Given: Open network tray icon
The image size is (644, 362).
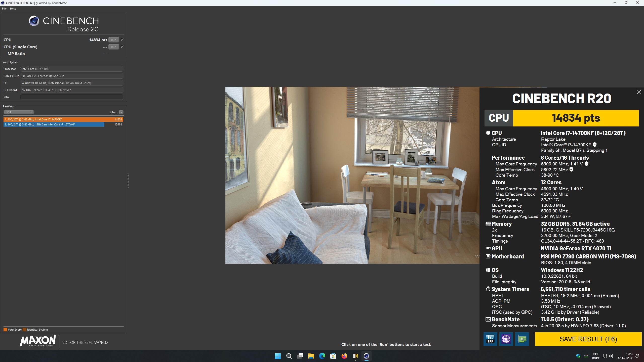Looking at the screenshot, I should [x=605, y=356].
